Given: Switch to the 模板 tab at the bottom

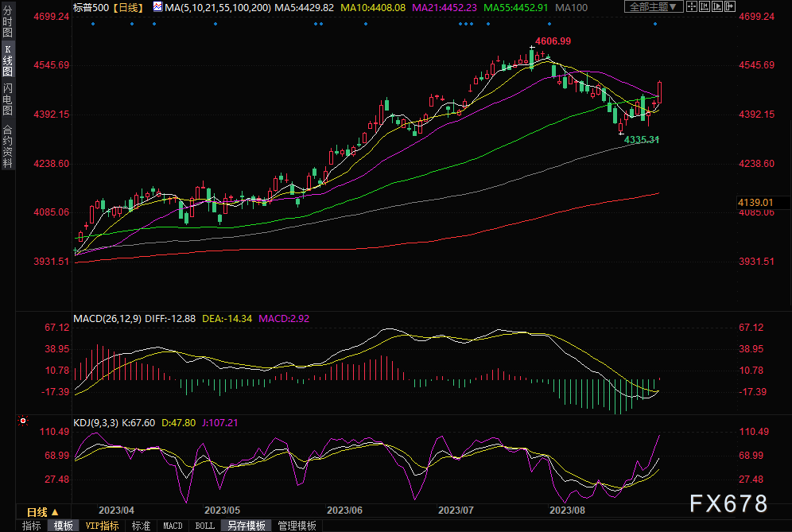Looking at the screenshot, I should pyautogui.click(x=63, y=526).
